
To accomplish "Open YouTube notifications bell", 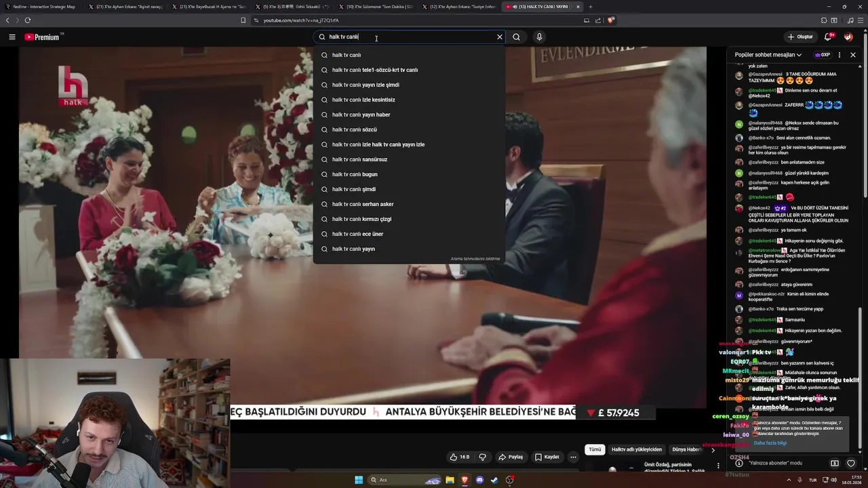I will 828,37.
